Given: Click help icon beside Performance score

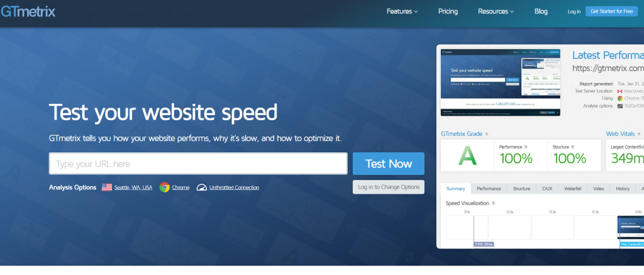Looking at the screenshot, I should point(526,147).
